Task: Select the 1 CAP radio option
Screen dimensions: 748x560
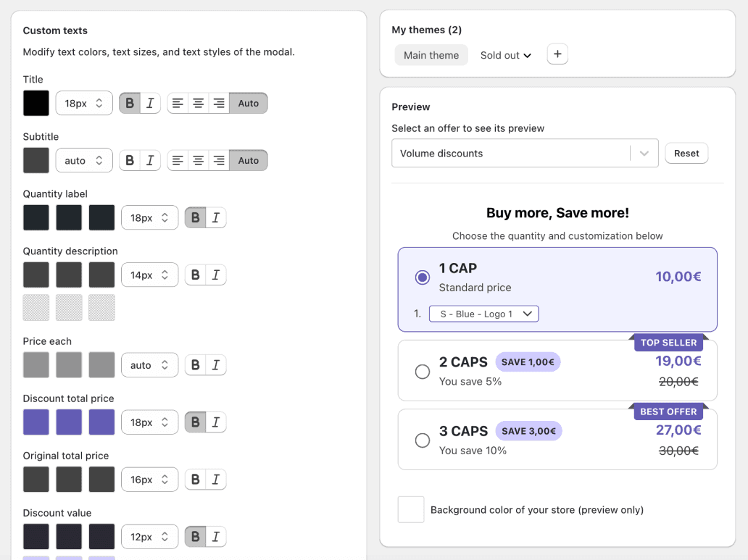Action: tap(422, 277)
